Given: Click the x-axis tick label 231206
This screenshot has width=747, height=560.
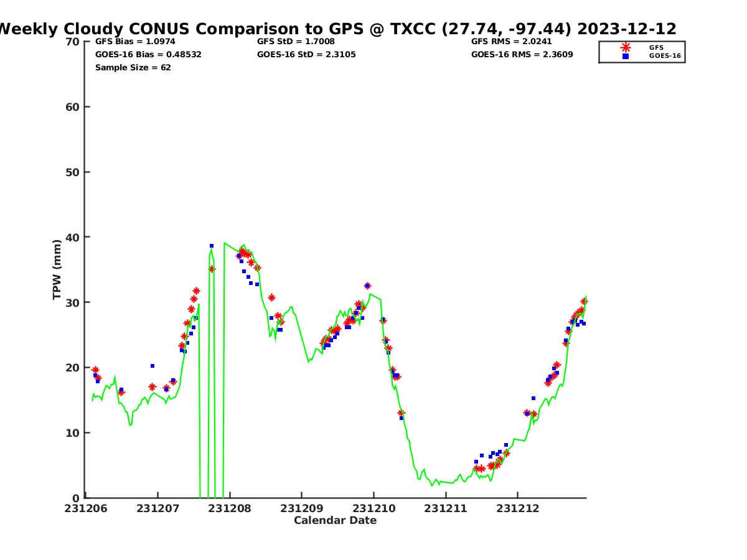Looking at the screenshot, I should pos(87,508).
